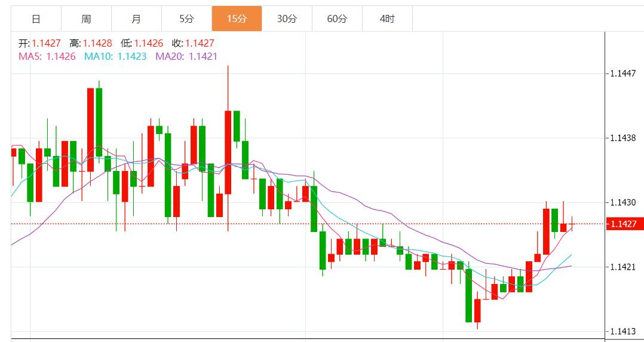This screenshot has width=644, height=342.
Task: Select the 周 weekly timeframe tab
Action: coord(86,19)
